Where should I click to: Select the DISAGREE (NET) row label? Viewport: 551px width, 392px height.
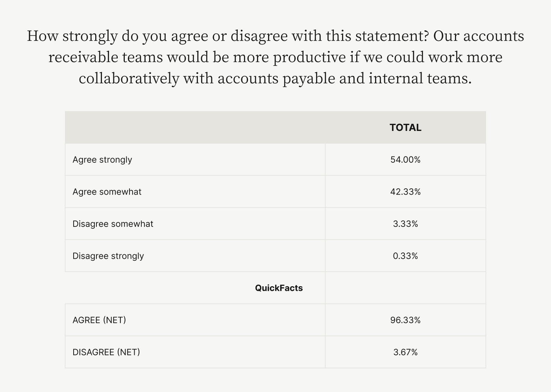point(106,352)
